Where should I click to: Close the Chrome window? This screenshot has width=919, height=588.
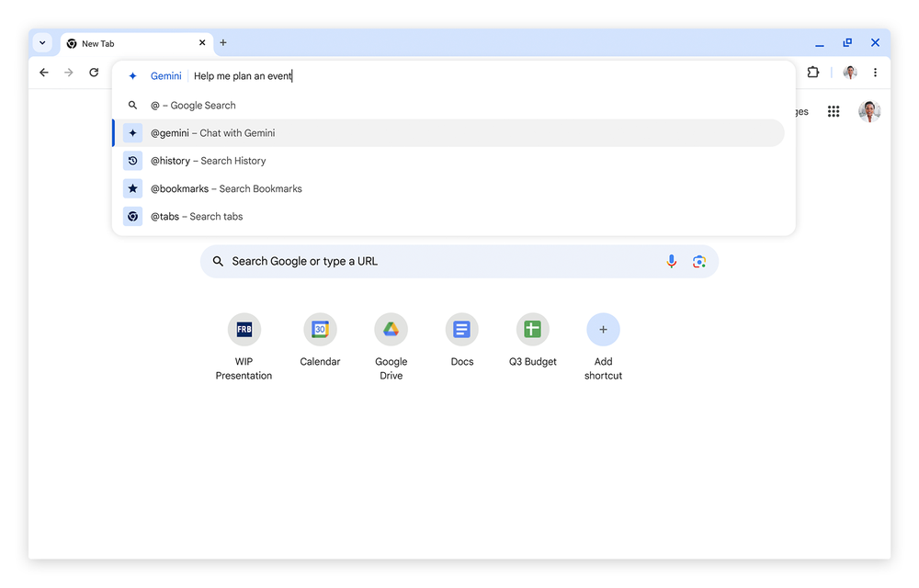[x=875, y=43]
